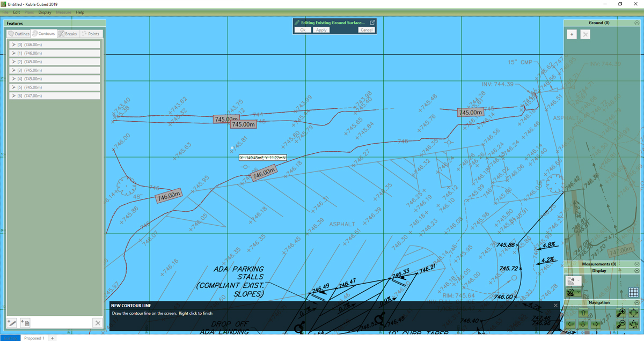Switch to the Existing surface tab
644x341 pixels.
pos(11,338)
